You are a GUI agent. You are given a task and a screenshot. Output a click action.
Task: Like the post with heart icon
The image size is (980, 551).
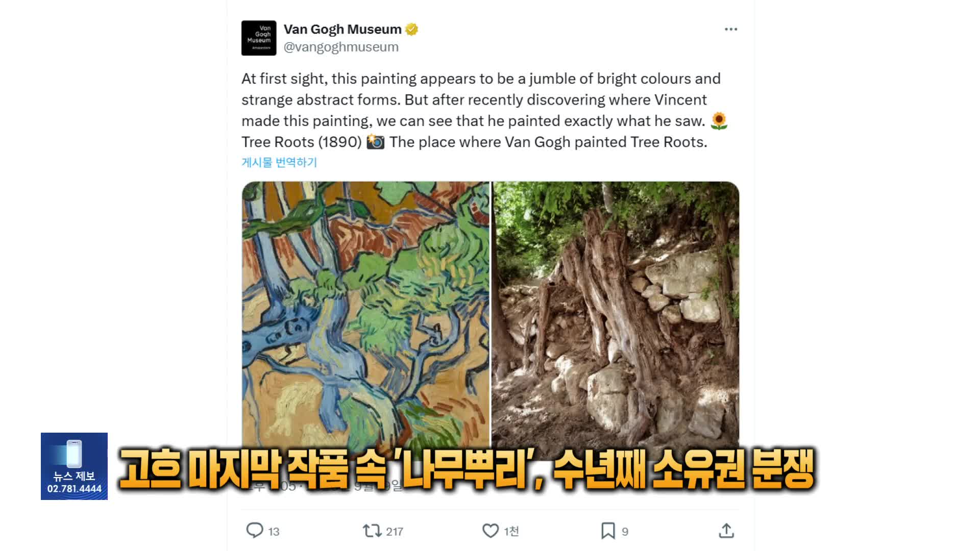pos(491,531)
